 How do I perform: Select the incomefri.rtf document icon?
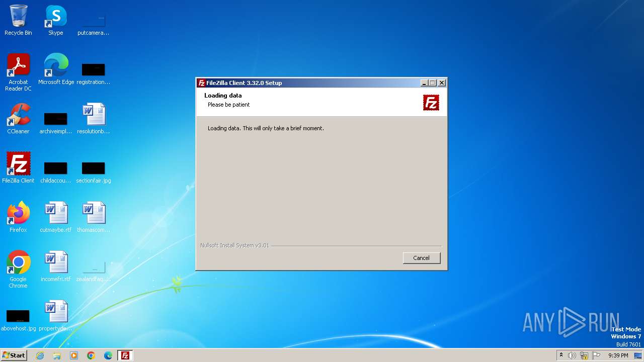click(56, 266)
